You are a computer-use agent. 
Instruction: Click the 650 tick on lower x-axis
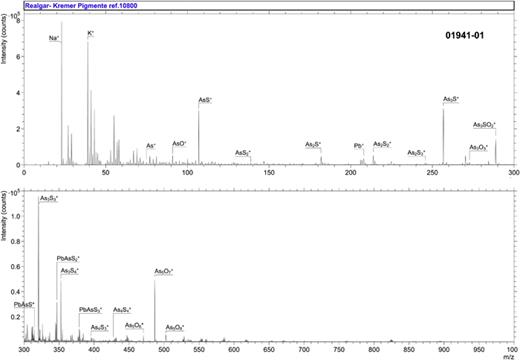[269, 349]
